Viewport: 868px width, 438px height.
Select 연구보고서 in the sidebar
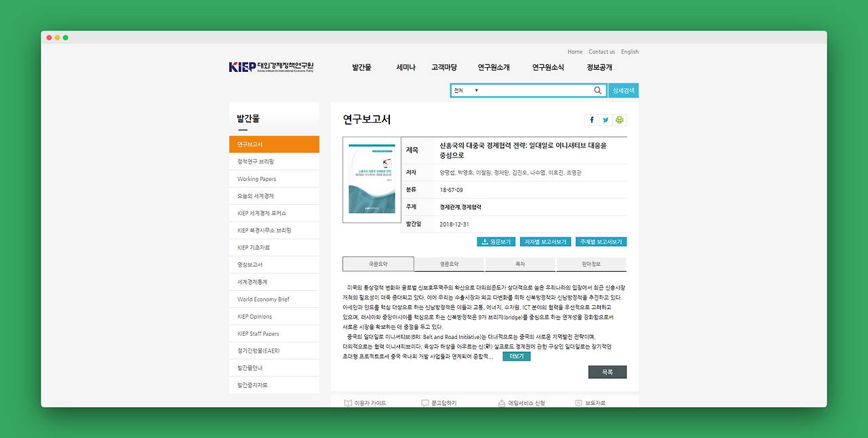274,144
